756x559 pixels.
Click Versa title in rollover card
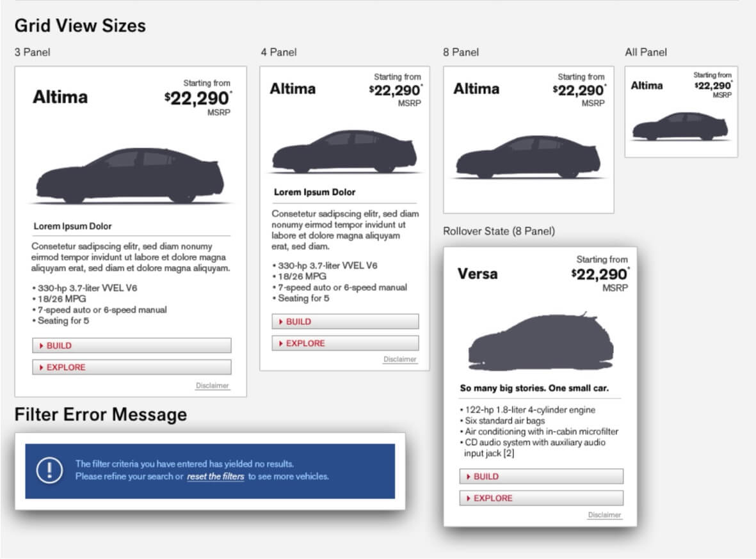pyautogui.click(x=478, y=274)
